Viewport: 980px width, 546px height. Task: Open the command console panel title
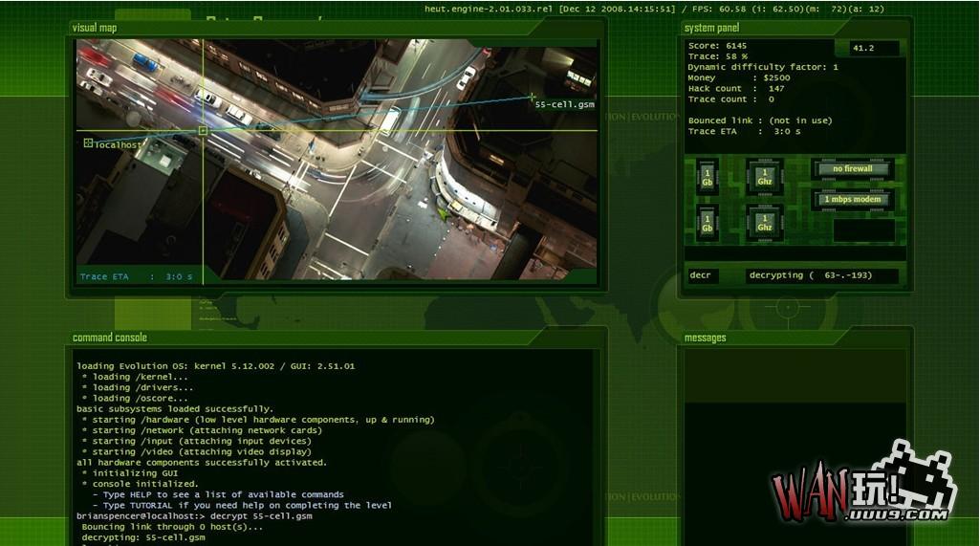coord(110,338)
